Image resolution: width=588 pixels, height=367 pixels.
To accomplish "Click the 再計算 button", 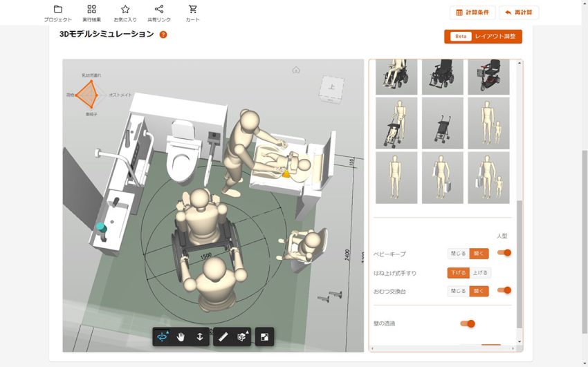I will tap(519, 12).
